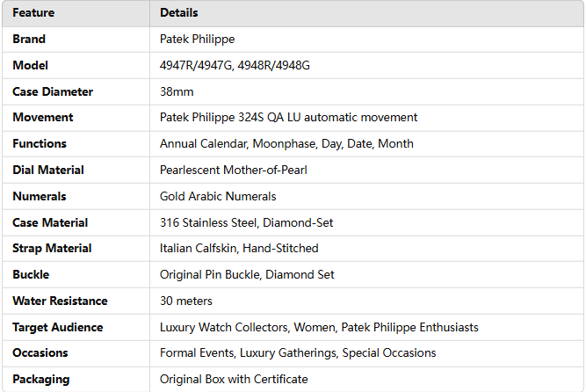Click the Target Audience details cell
Image resolution: width=586 pixels, height=392 pixels.
[x=319, y=328]
